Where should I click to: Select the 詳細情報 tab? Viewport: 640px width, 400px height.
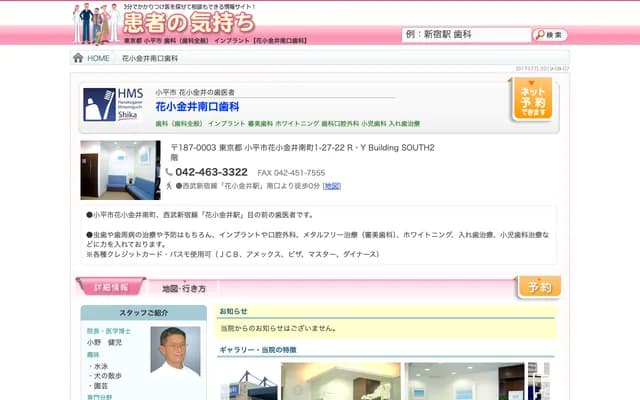tap(111, 287)
